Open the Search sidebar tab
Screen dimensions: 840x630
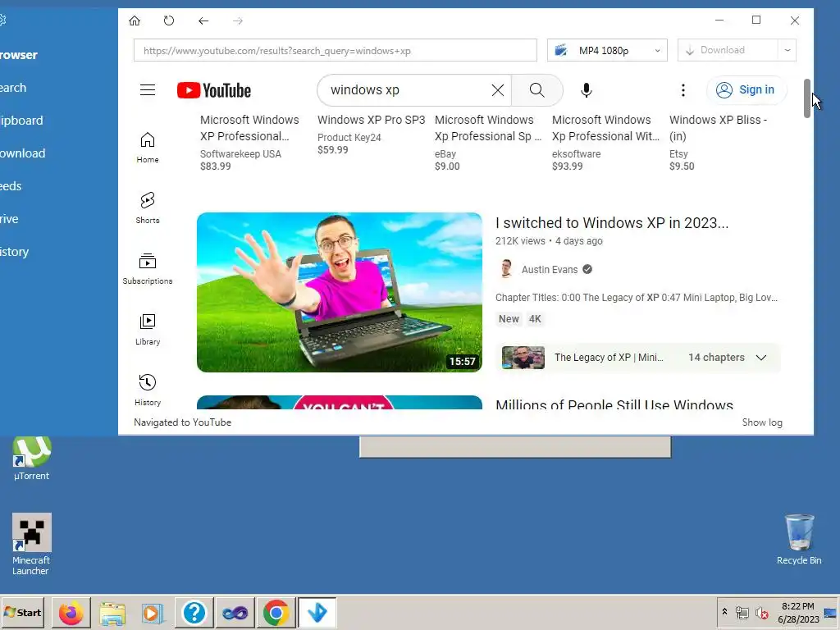click(13, 88)
